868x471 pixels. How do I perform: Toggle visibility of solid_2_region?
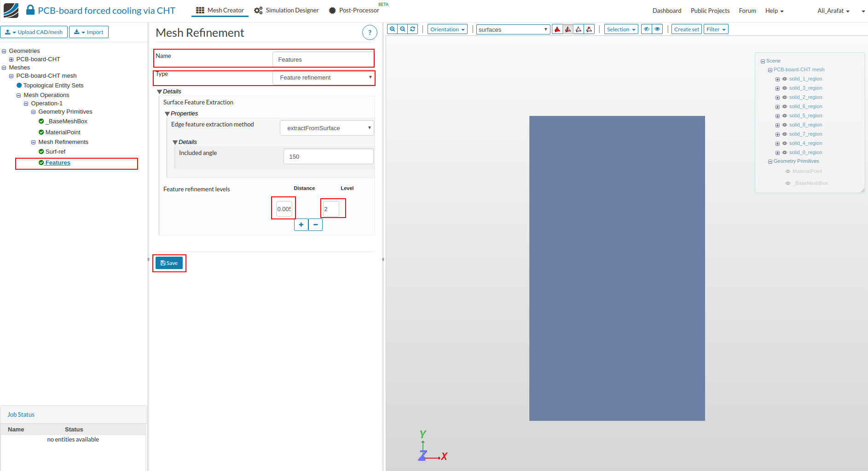pyautogui.click(x=785, y=98)
